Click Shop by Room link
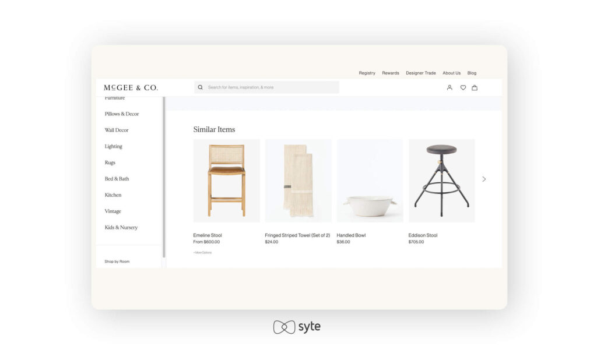Image resolution: width=597 pixels, height=364 pixels. (x=117, y=261)
